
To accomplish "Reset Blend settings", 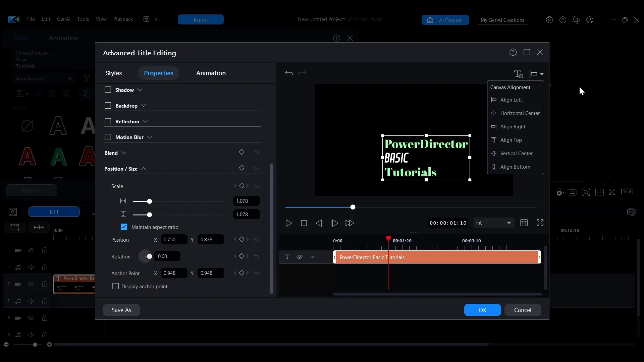I will pos(256,152).
